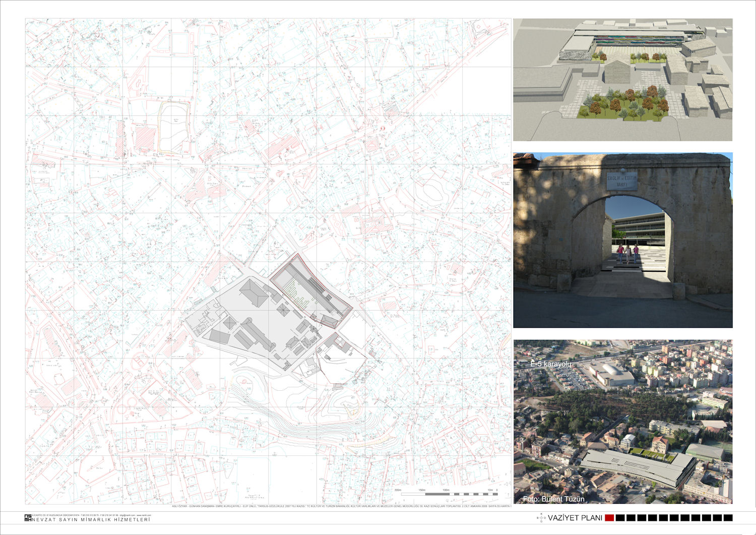
Task: Select the red page indicator square
Action: pyautogui.click(x=609, y=518)
